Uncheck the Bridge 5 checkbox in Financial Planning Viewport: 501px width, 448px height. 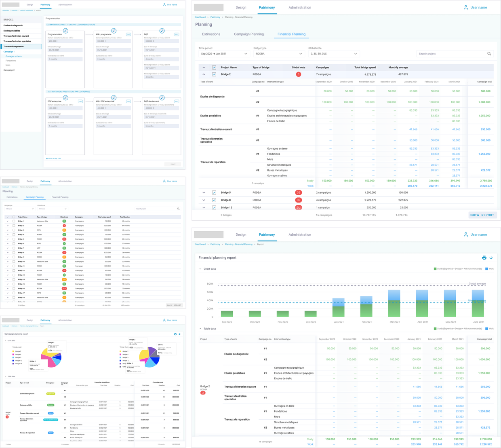coord(214,192)
